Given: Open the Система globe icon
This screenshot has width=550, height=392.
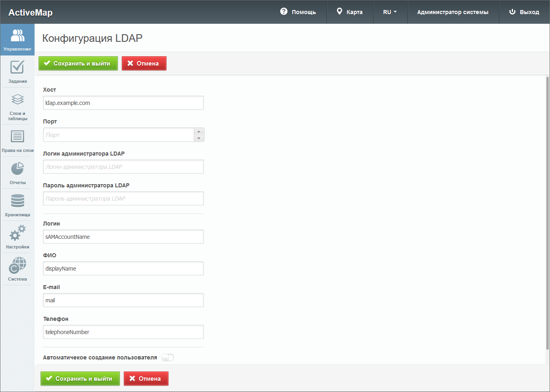Looking at the screenshot, I should point(17,265).
